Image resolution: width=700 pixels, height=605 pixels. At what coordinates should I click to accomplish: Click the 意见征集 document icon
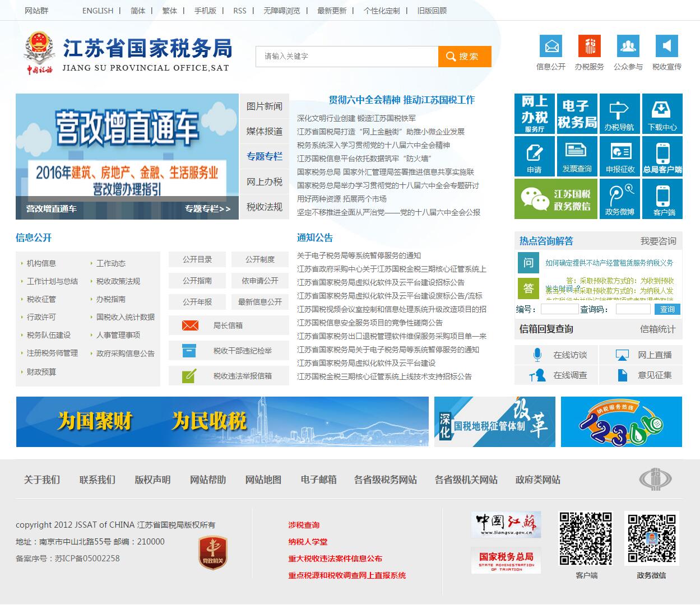(x=623, y=375)
